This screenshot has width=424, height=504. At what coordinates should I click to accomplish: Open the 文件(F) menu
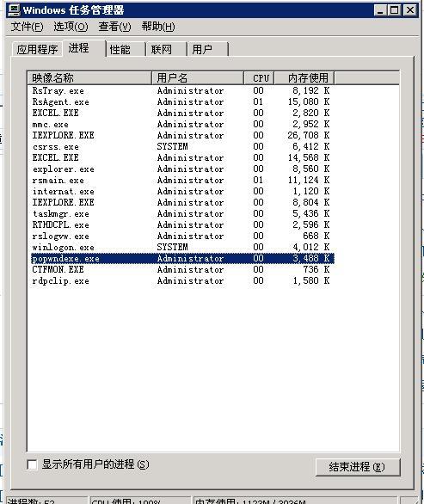click(27, 27)
